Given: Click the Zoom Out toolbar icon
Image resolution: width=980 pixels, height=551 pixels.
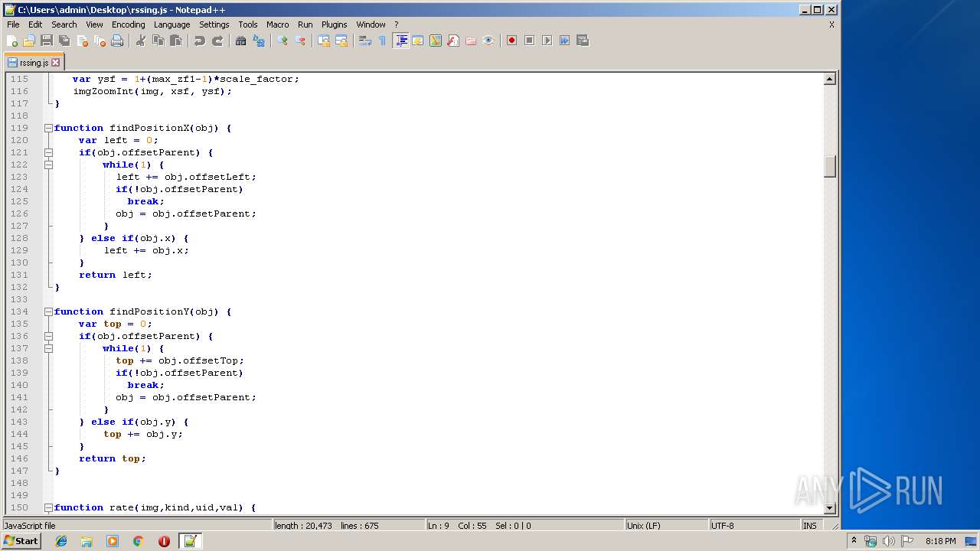Looking at the screenshot, I should pos(300,41).
